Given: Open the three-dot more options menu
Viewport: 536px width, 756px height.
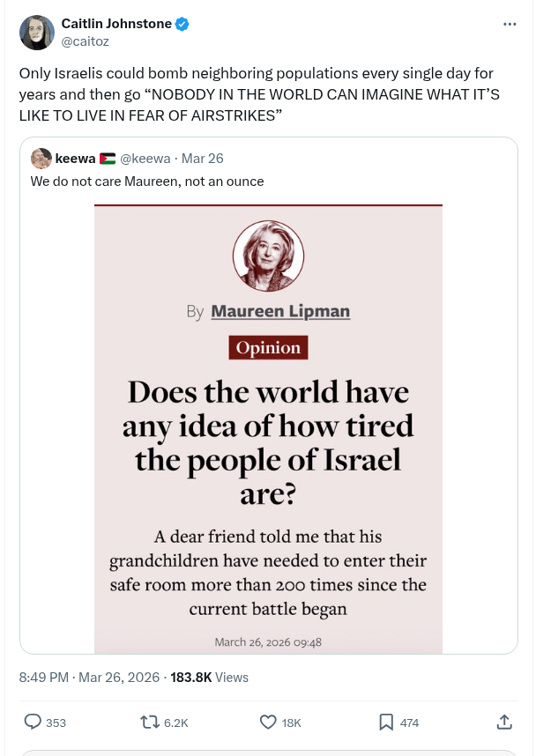Looking at the screenshot, I should [510, 24].
